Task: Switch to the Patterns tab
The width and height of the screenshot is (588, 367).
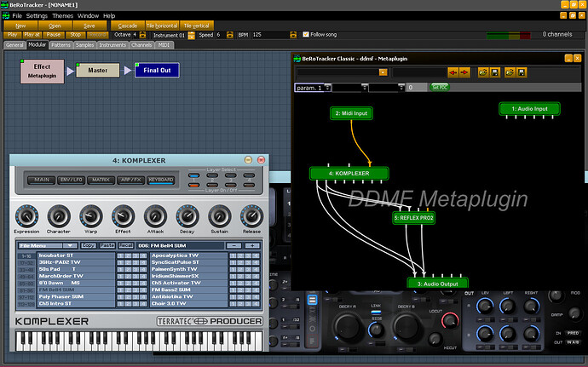Action: point(61,45)
